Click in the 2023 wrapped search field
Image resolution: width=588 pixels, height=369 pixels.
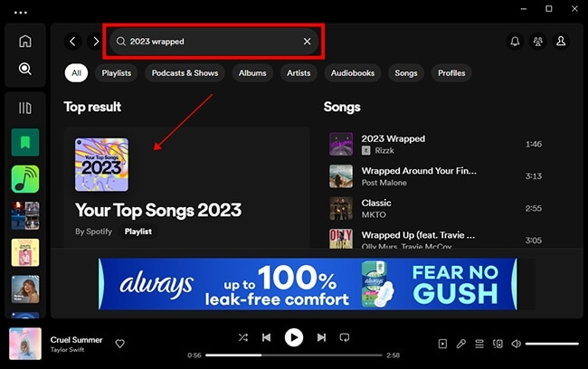214,42
